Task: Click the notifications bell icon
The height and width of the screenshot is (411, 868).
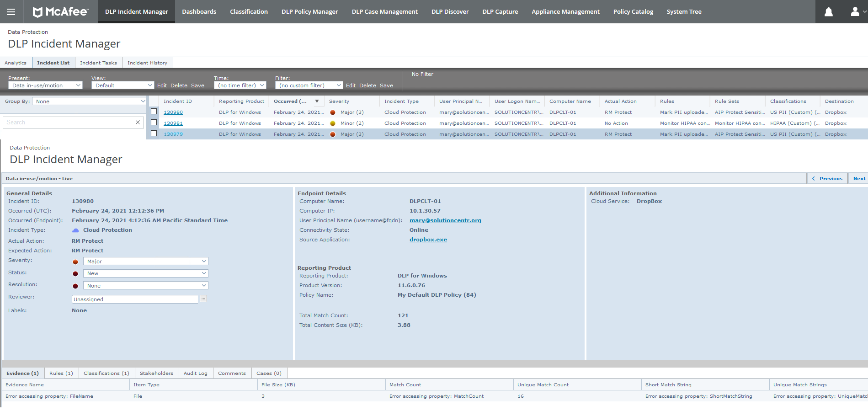Action: tap(828, 11)
